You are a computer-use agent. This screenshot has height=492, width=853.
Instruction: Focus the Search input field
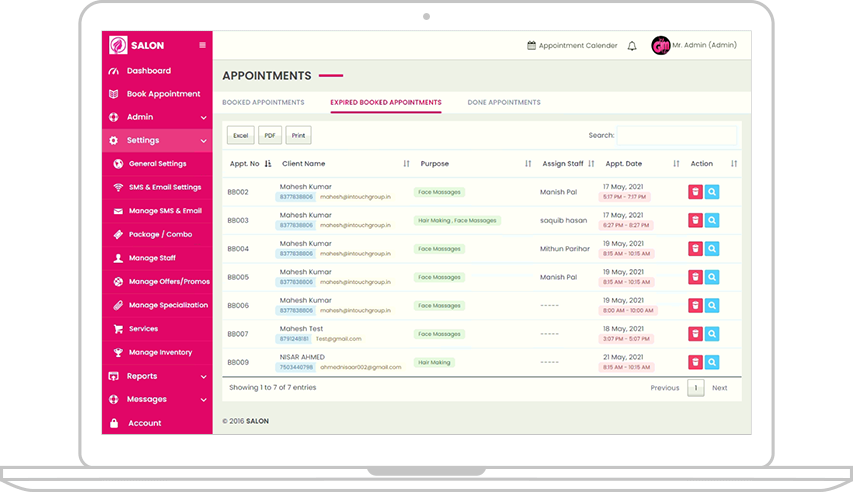(676, 135)
